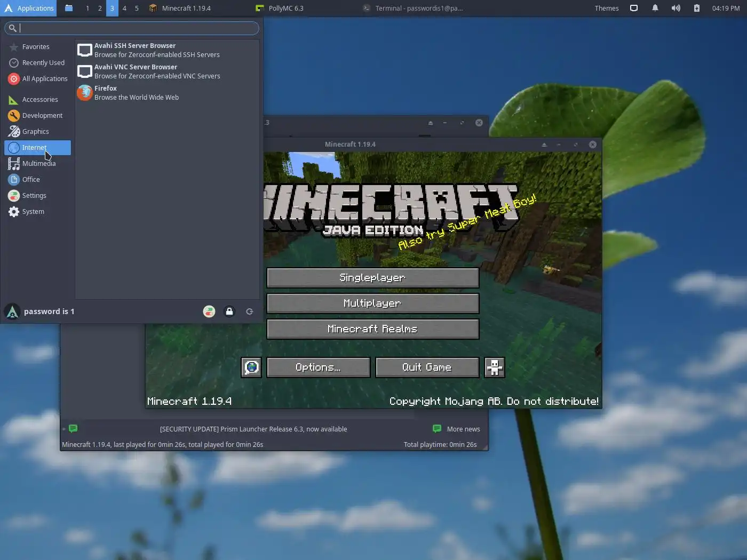
Task: Launch Avahi SSH Server Browser
Action: click(x=167, y=50)
